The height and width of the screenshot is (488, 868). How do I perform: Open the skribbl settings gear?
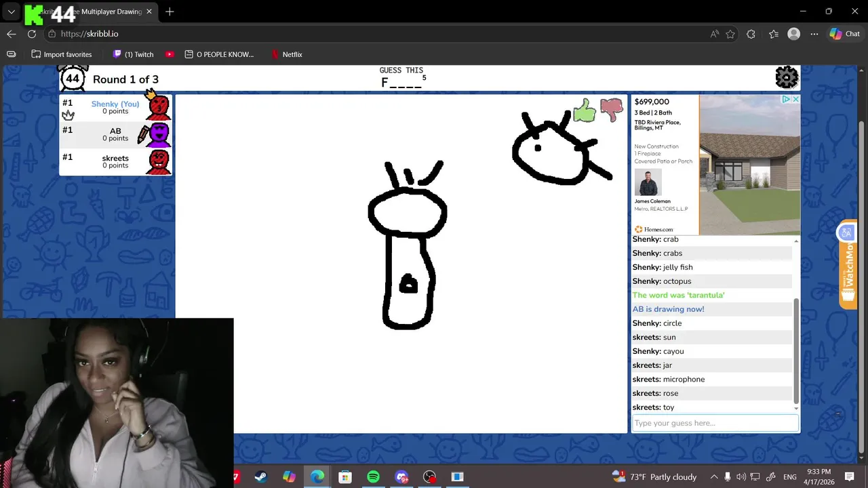(x=787, y=77)
